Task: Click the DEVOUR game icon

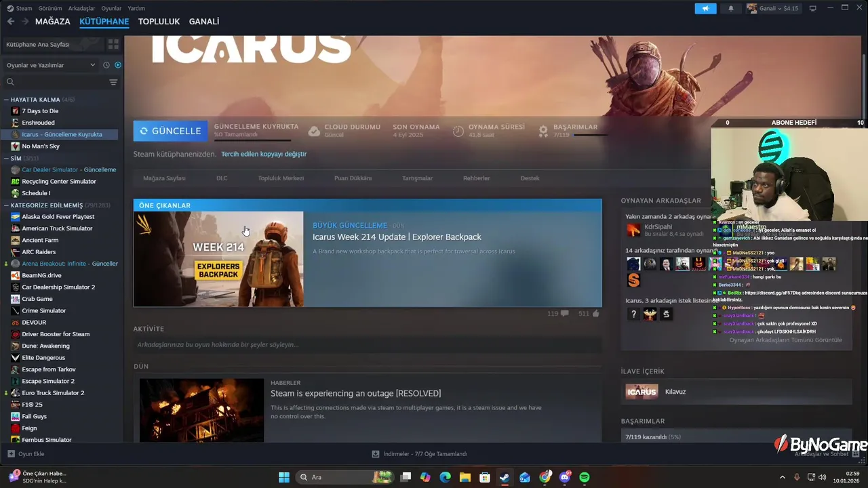Action: [x=15, y=323]
